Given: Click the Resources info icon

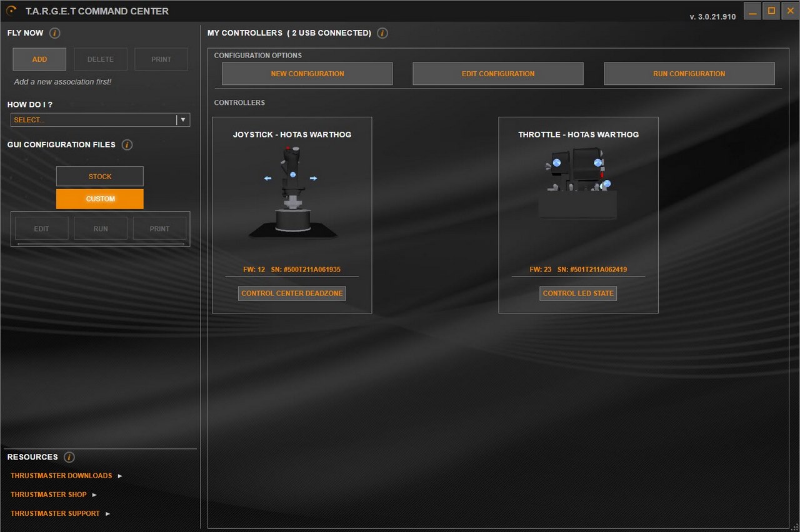Looking at the screenshot, I should (x=69, y=457).
